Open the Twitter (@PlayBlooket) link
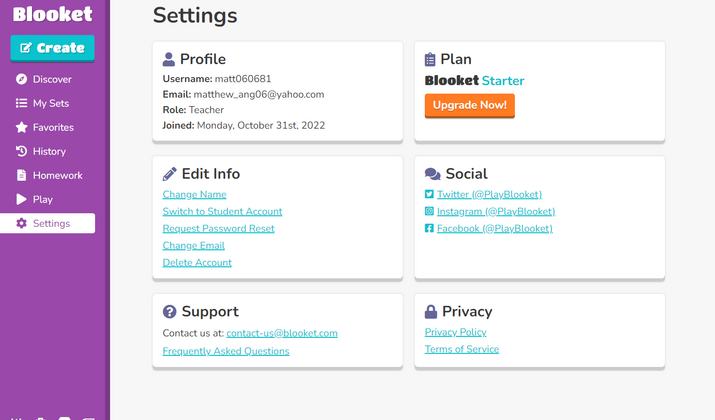 pyautogui.click(x=489, y=194)
